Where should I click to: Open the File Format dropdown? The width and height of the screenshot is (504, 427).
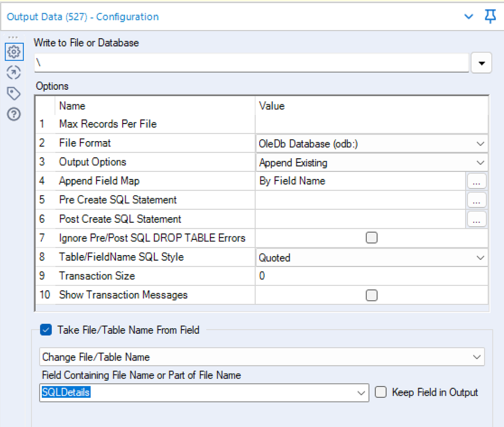(x=372, y=144)
